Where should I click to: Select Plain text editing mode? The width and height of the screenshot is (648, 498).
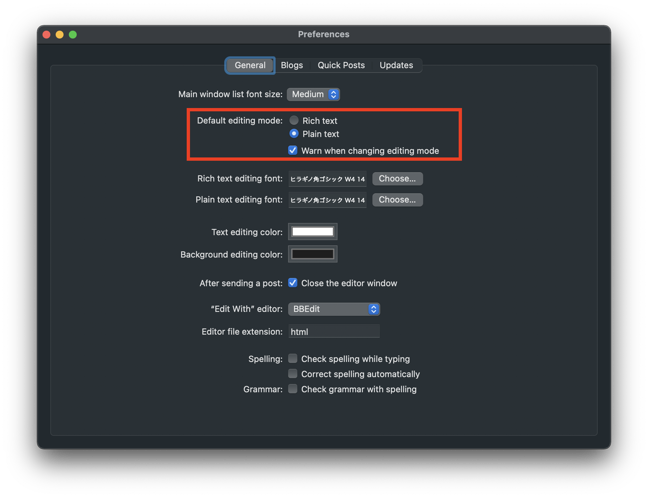(x=294, y=133)
